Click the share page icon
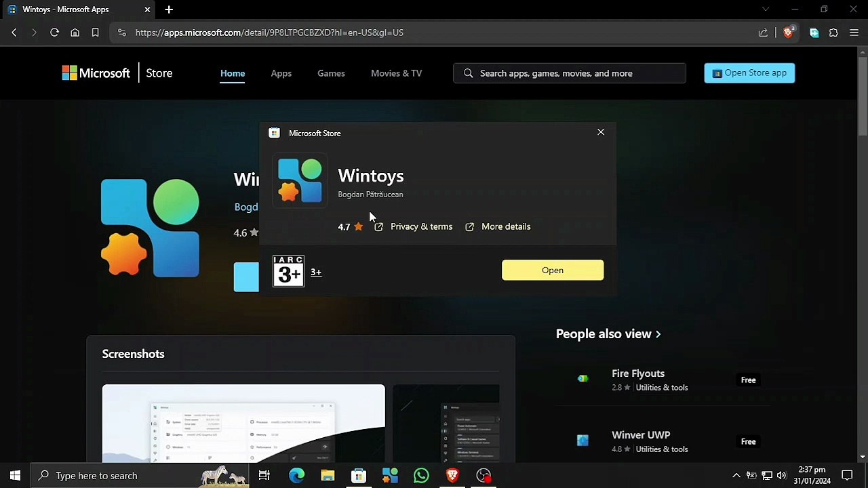Viewport: 868px width, 488px height. pyautogui.click(x=763, y=33)
